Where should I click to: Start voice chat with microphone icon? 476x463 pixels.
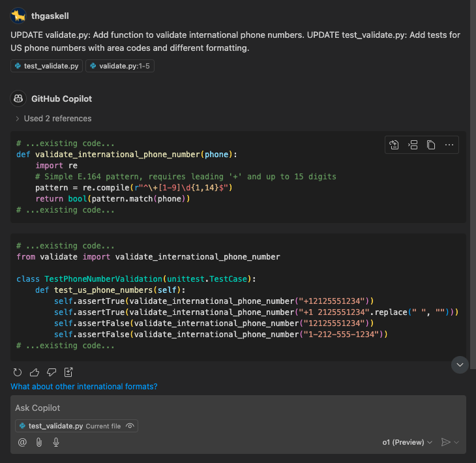(x=56, y=442)
